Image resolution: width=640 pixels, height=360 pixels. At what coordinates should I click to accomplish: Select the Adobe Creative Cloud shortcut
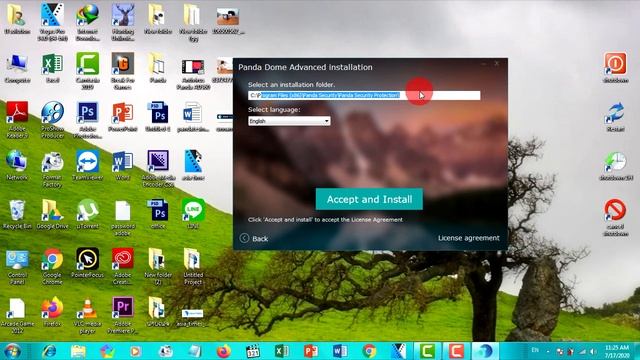(x=123, y=266)
